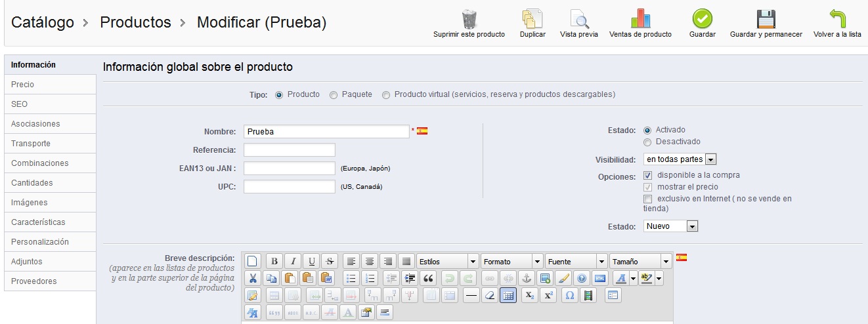Insert special character omega icon
This screenshot has width=868, height=324.
click(x=570, y=295)
